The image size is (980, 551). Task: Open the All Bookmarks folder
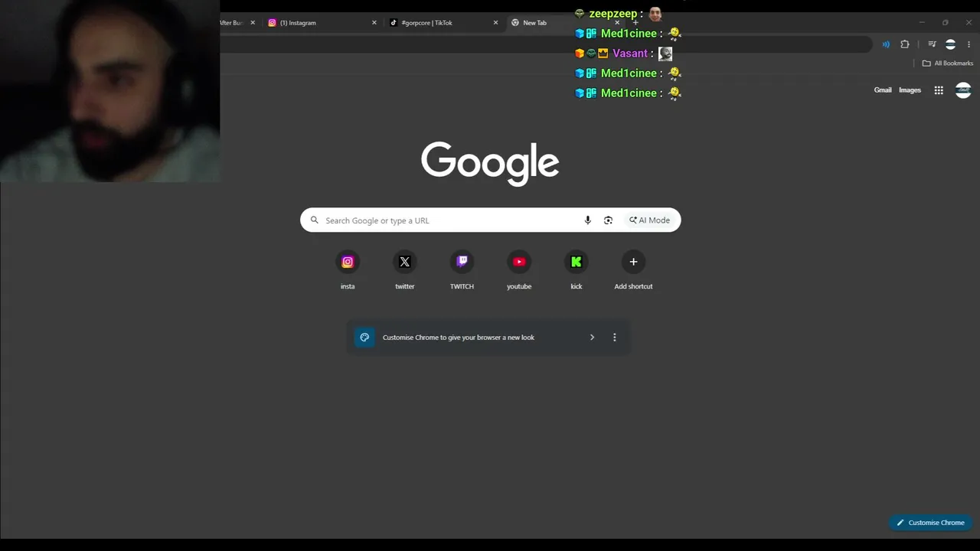(x=948, y=64)
